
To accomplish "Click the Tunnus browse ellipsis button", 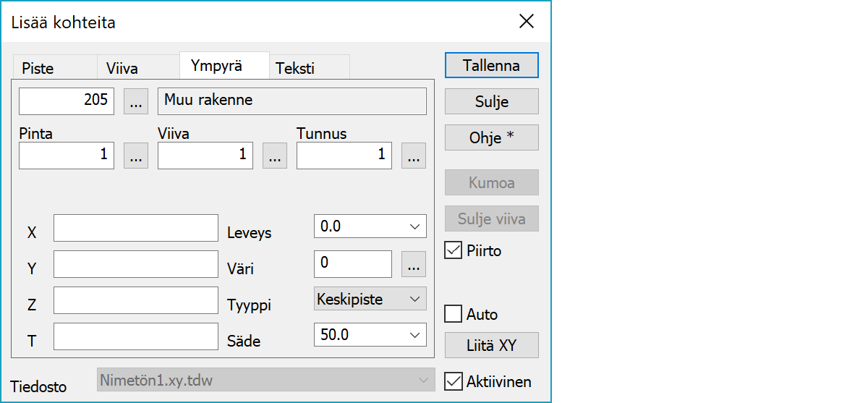I will point(413,156).
